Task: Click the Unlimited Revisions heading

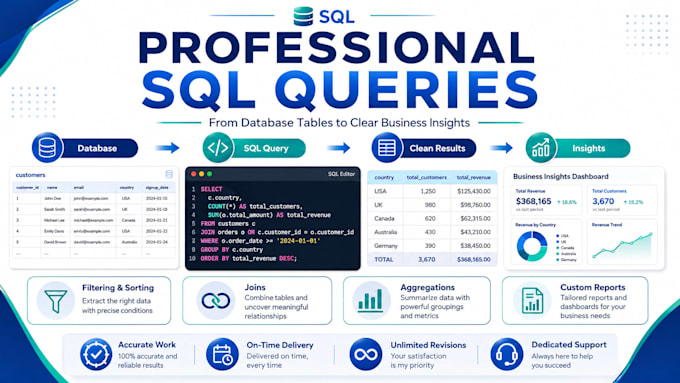Action: (x=428, y=345)
